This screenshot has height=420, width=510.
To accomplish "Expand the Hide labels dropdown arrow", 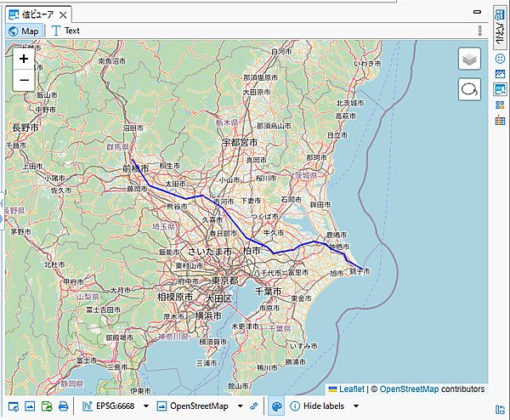I will [356, 406].
